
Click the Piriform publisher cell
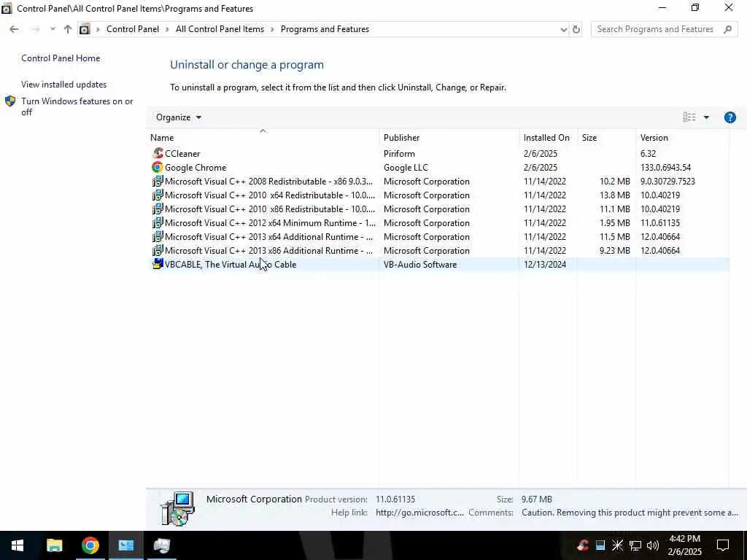point(399,153)
